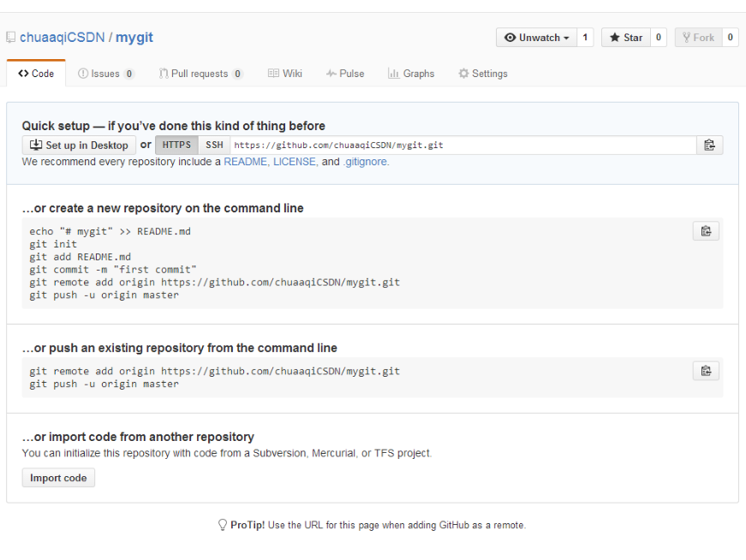Open the Pull requests tab
Image resolution: width=746 pixels, height=560 pixels.
point(200,74)
